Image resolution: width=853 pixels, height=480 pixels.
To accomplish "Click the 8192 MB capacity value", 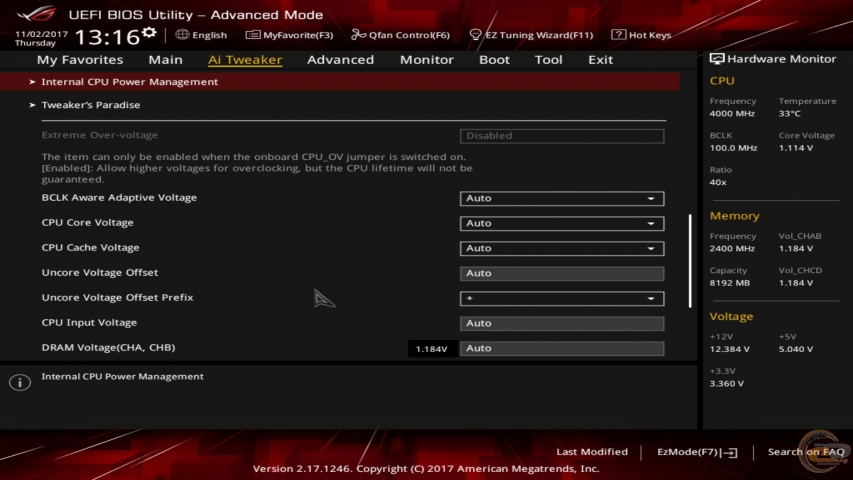I will [730, 282].
